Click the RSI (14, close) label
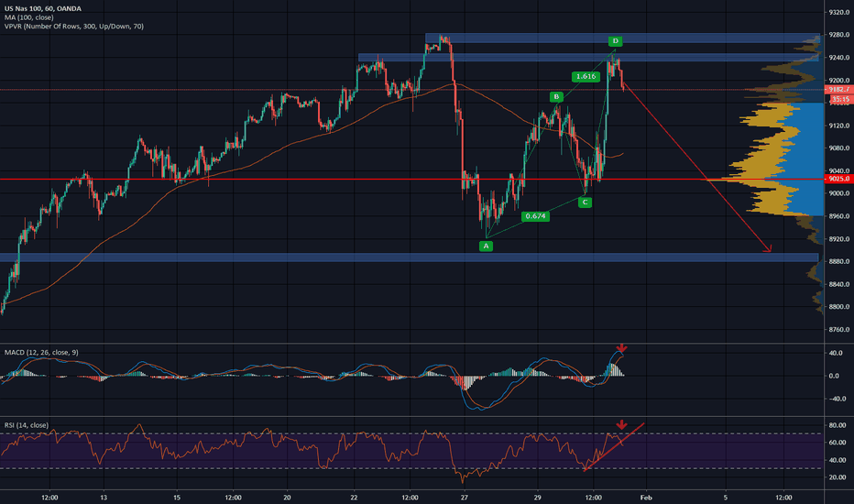The width and height of the screenshot is (854, 504). click(x=27, y=425)
